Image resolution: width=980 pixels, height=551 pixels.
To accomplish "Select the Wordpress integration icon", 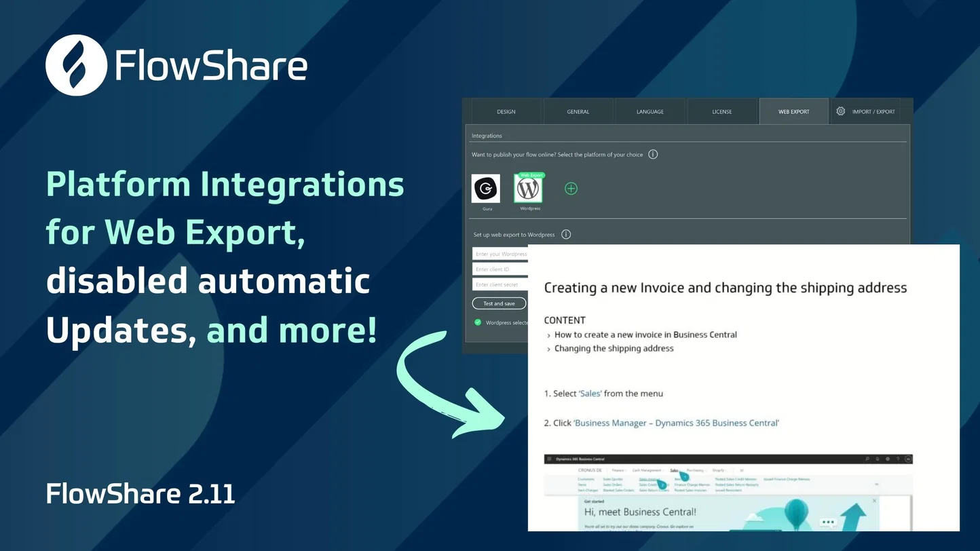I will pos(528,189).
